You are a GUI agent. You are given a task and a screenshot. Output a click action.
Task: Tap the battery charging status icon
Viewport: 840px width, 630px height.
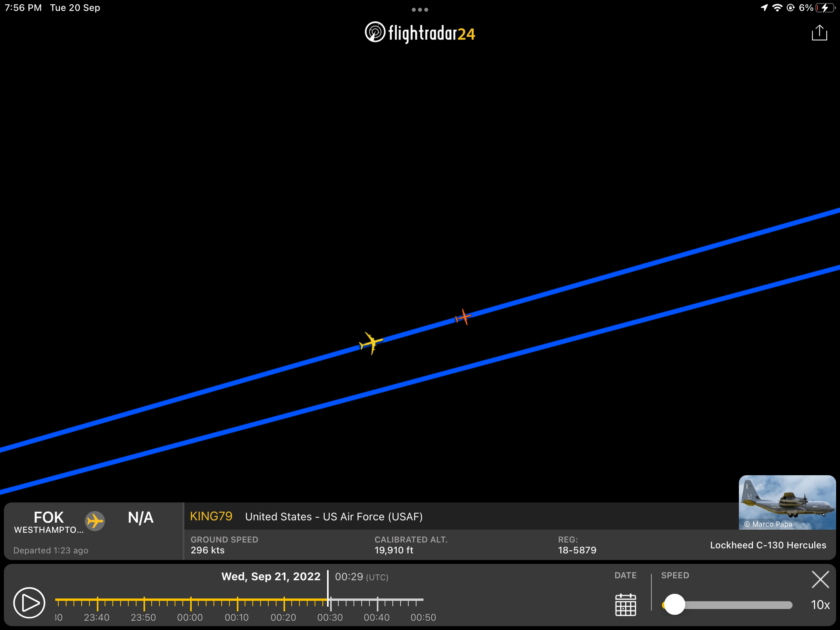pyautogui.click(x=826, y=8)
